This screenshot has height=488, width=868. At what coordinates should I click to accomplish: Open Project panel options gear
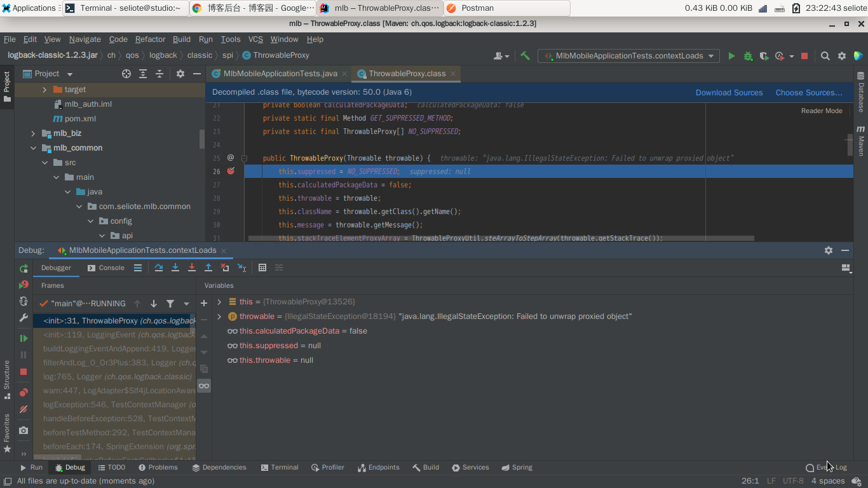click(x=180, y=74)
